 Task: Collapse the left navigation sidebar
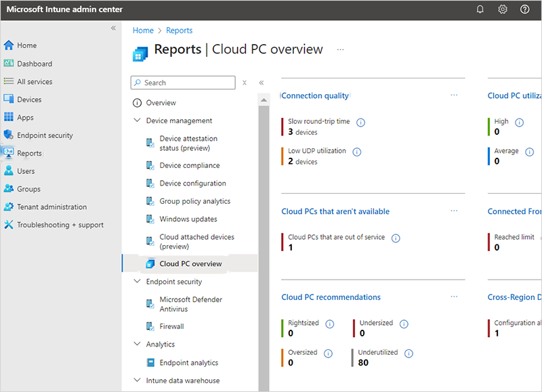113,28
